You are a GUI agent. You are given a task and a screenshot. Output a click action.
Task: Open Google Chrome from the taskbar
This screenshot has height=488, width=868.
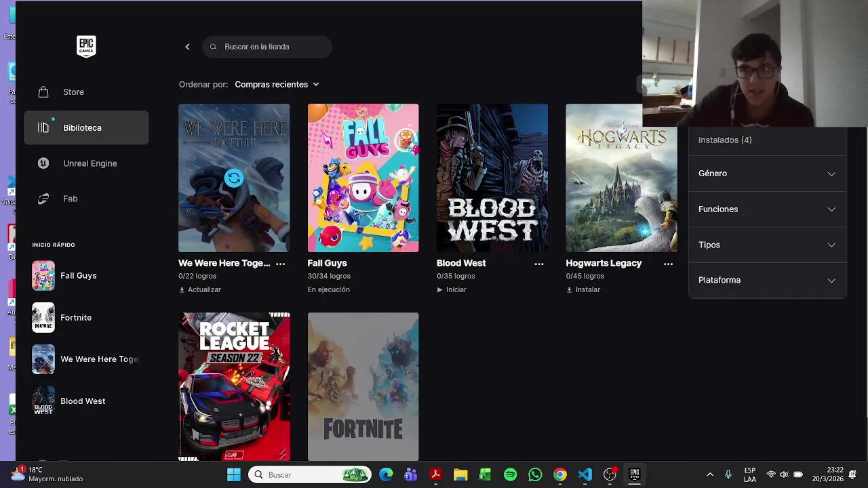click(x=560, y=474)
